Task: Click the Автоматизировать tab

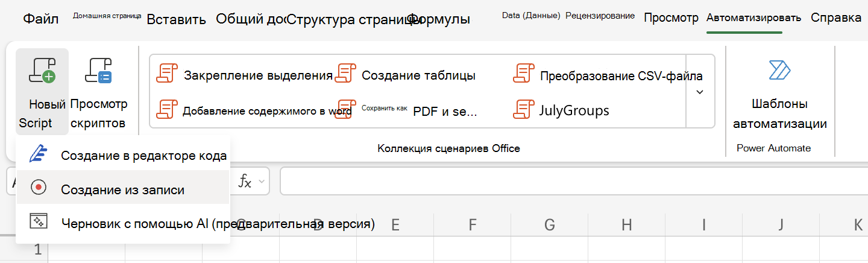Action: pyautogui.click(x=753, y=17)
